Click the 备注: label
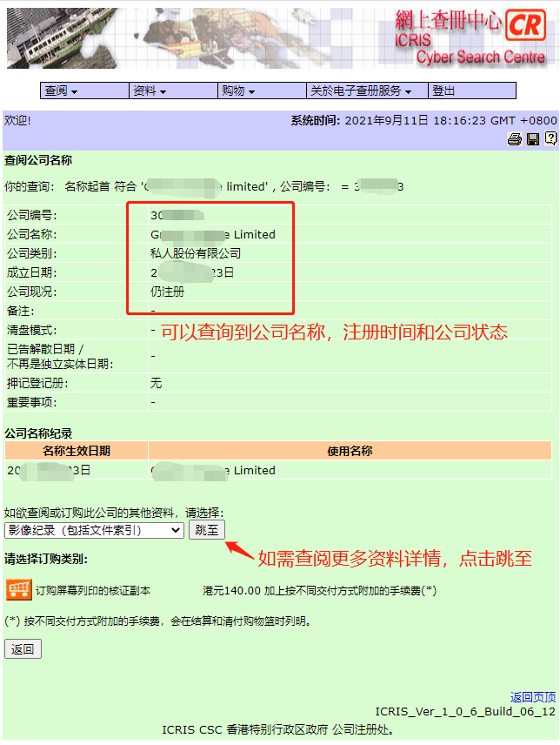This screenshot has height=745, width=560. pyautogui.click(x=20, y=311)
